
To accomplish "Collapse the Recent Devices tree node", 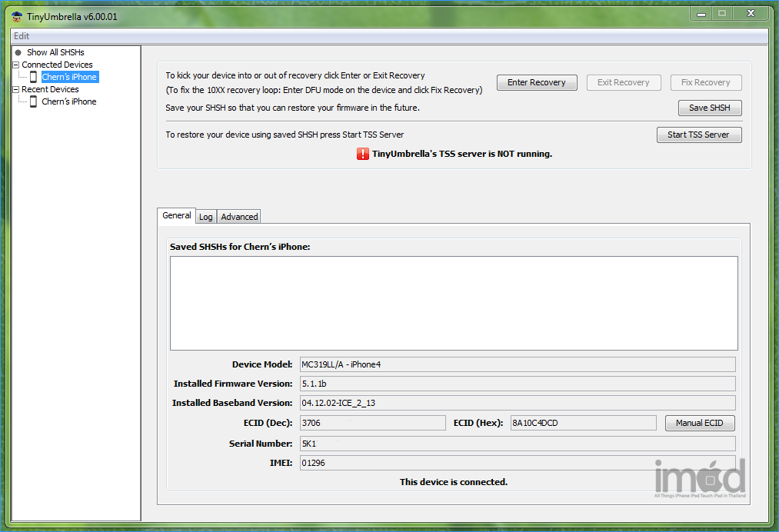I will pyautogui.click(x=16, y=89).
